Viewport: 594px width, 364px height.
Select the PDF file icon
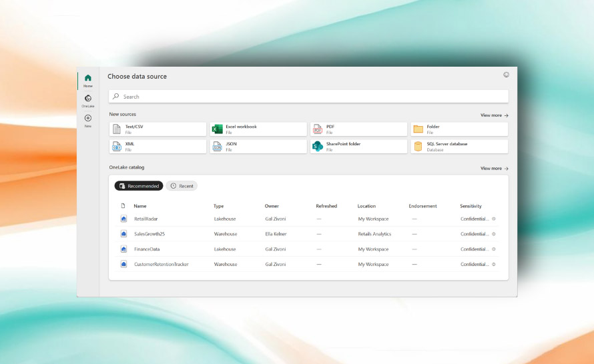click(318, 129)
